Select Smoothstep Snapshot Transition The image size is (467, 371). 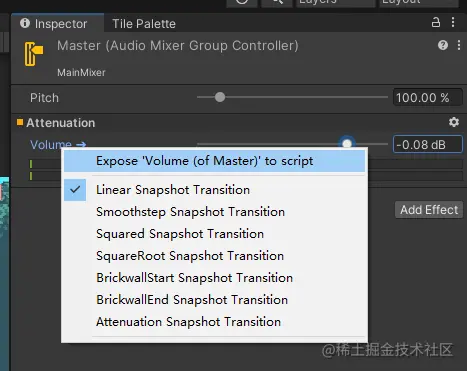pyautogui.click(x=214, y=212)
